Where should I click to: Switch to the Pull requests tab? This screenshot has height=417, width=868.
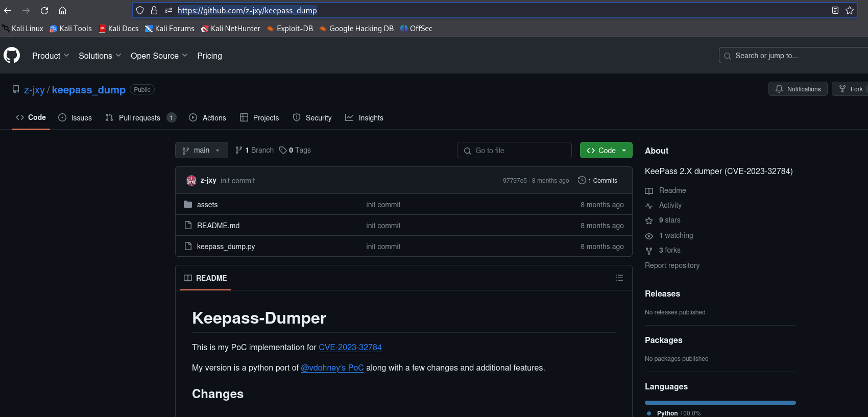[140, 118]
